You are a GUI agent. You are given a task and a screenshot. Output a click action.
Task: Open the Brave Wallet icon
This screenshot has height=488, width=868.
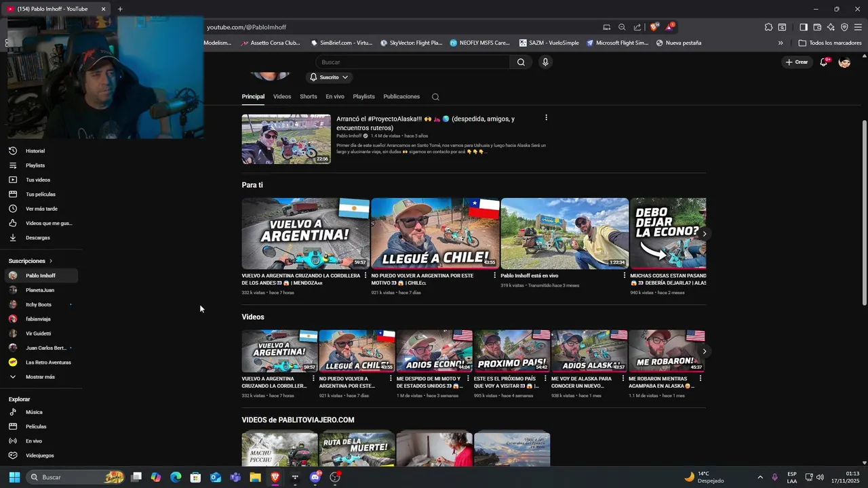(817, 27)
